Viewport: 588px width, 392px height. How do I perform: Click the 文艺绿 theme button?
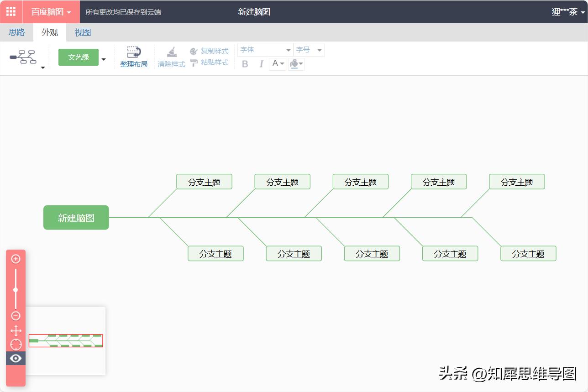(x=79, y=57)
